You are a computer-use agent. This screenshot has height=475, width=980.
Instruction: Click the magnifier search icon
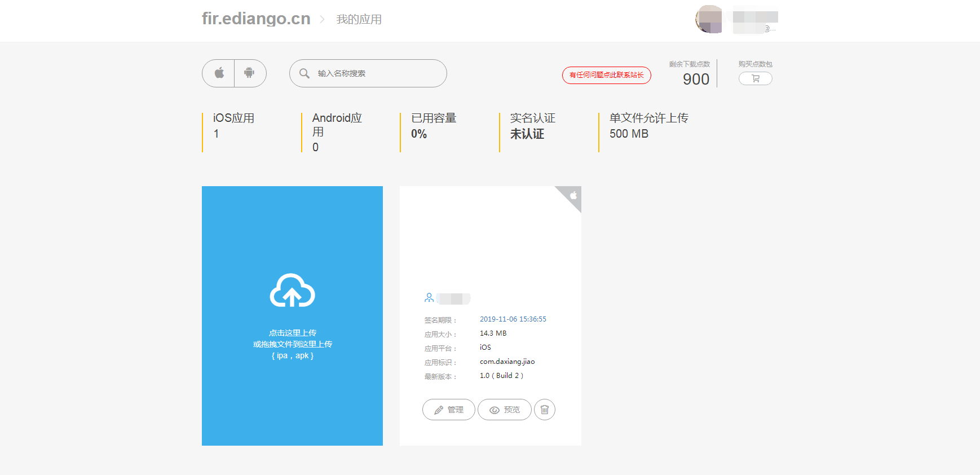click(304, 73)
